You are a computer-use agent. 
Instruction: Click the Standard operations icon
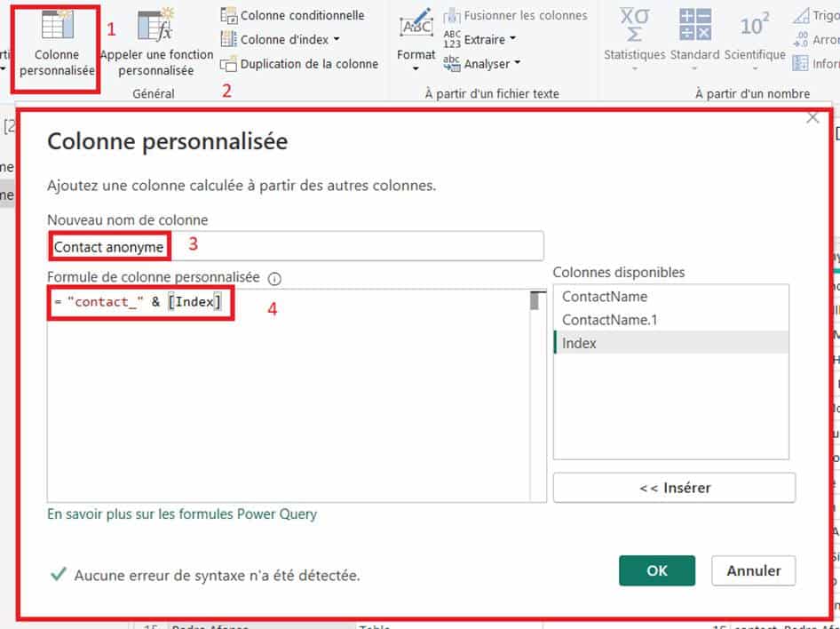[694, 25]
